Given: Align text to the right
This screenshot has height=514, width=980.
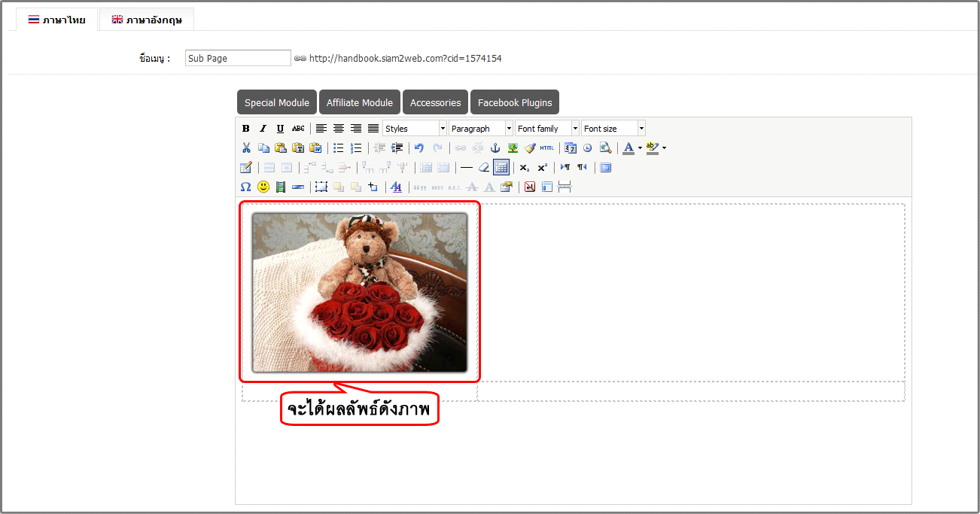Looking at the screenshot, I should [356, 129].
